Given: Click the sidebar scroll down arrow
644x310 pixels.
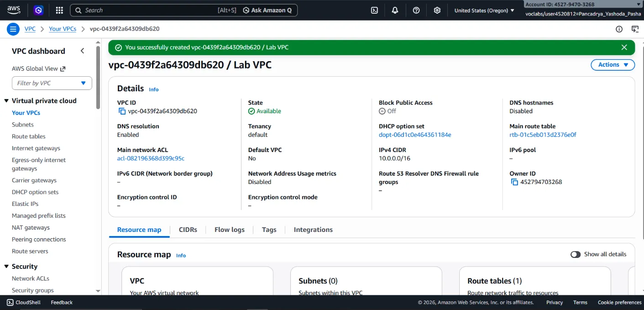Looking at the screenshot, I should pyautogui.click(x=98, y=291).
